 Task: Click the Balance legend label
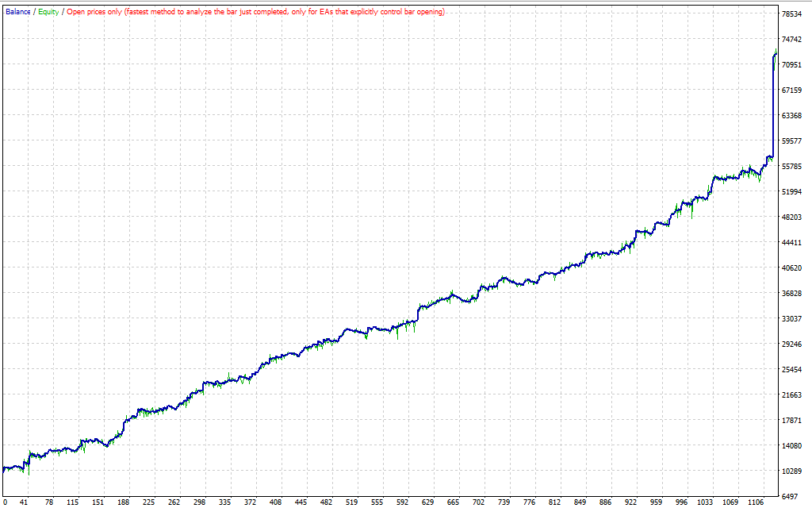coord(17,12)
